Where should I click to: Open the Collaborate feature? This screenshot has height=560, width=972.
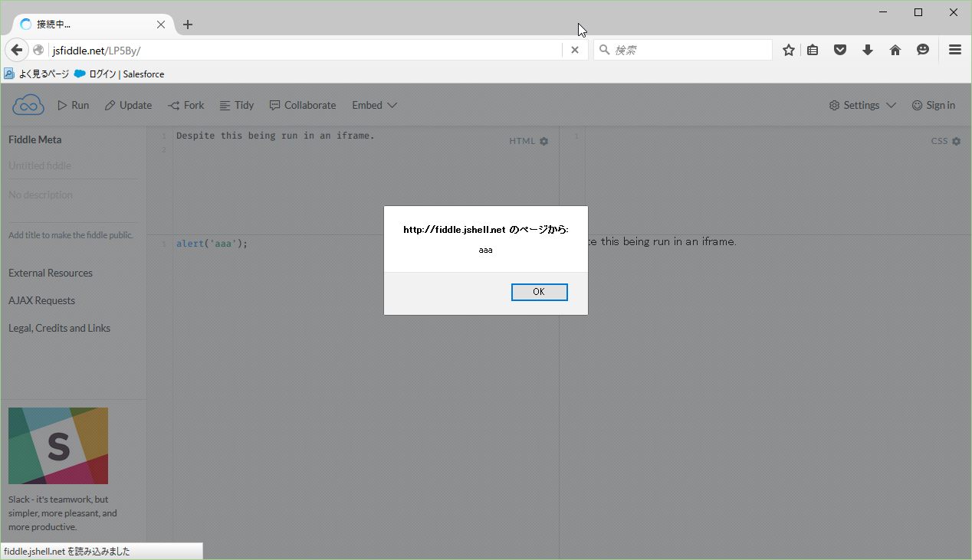click(303, 105)
